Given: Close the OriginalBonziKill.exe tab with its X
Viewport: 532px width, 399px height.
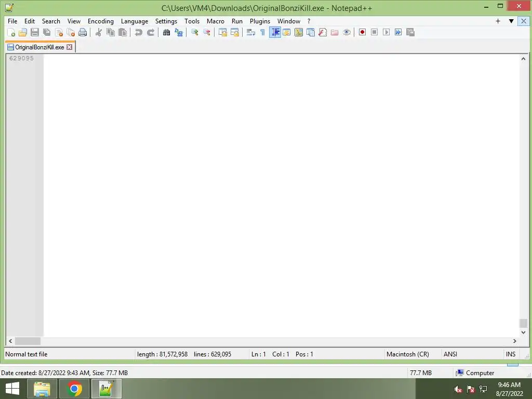Looking at the screenshot, I should pyautogui.click(x=69, y=47).
